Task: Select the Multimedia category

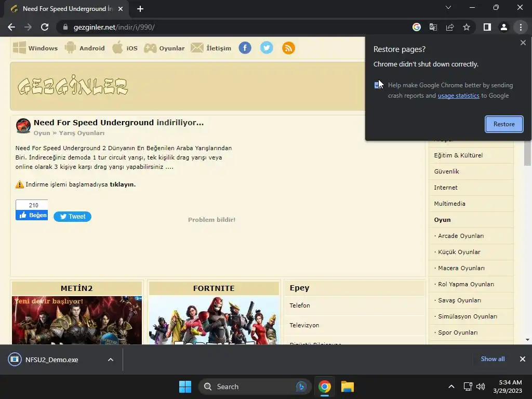Action: click(x=471, y=204)
